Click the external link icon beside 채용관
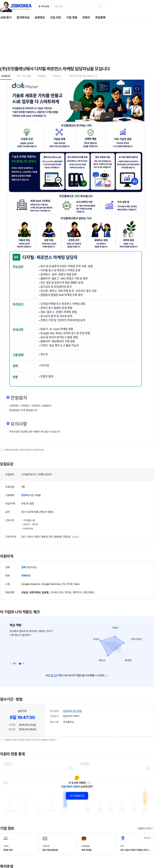The image size is (154, 868). pos(95,76)
